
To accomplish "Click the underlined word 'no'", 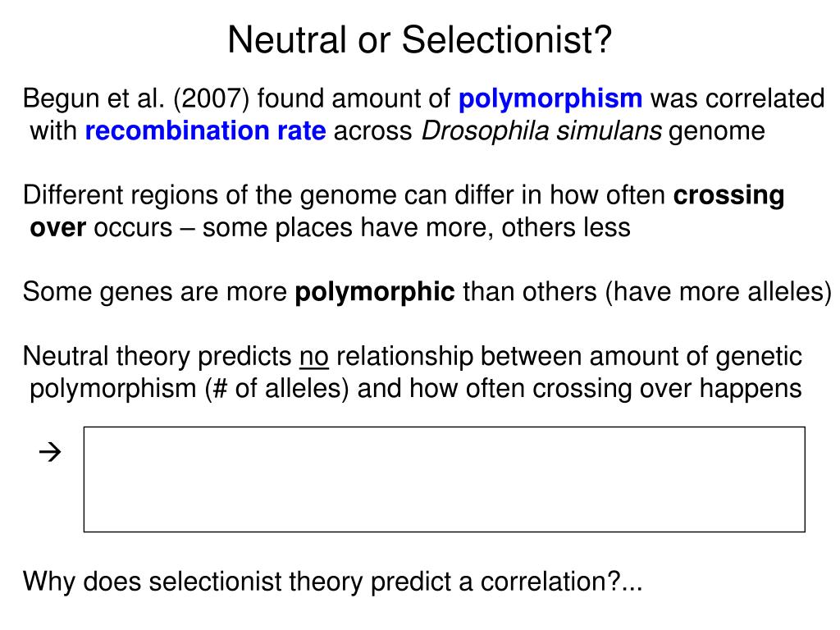I will [314, 358].
